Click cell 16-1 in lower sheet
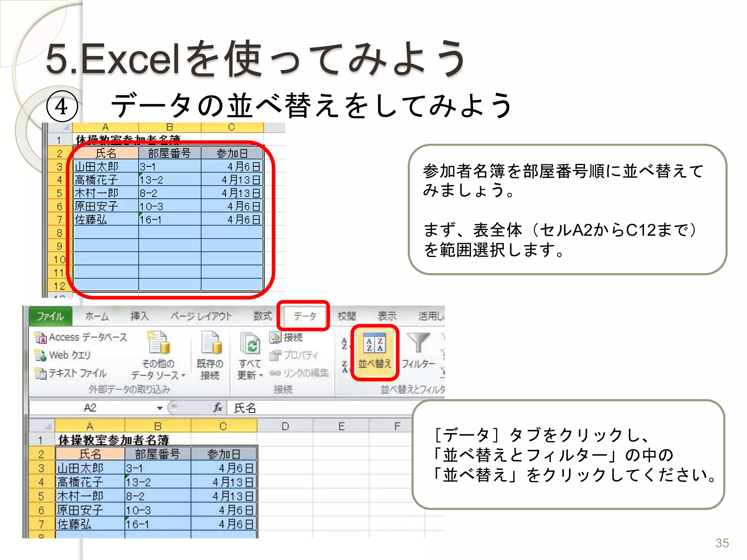The height and width of the screenshot is (560, 747). point(158,524)
